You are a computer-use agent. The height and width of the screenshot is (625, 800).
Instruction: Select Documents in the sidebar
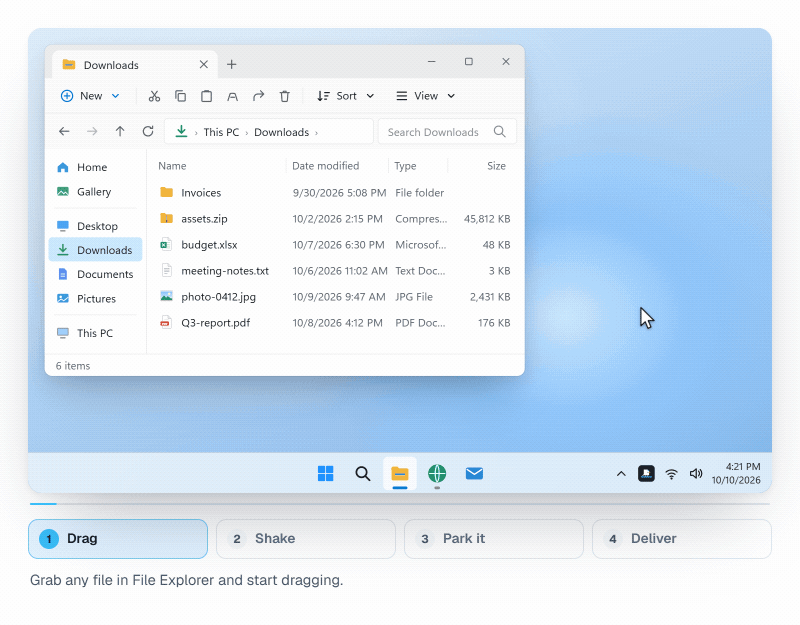point(95,274)
